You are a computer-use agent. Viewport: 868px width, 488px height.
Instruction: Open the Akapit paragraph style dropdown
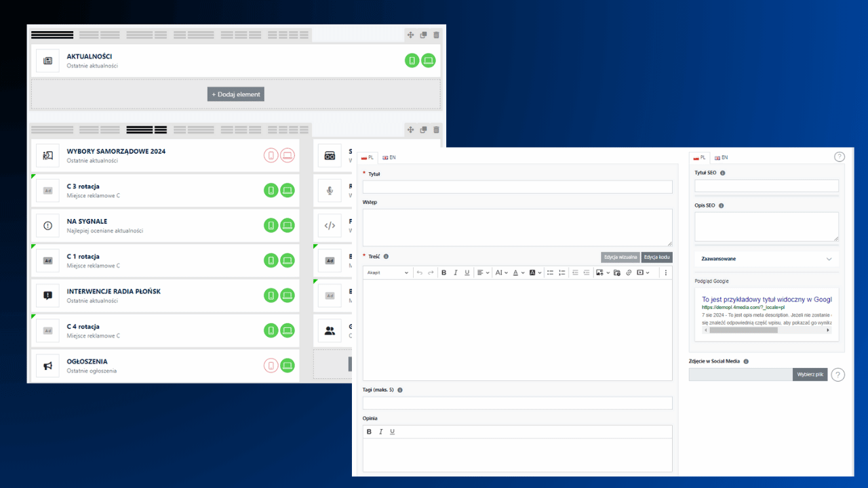tap(388, 272)
